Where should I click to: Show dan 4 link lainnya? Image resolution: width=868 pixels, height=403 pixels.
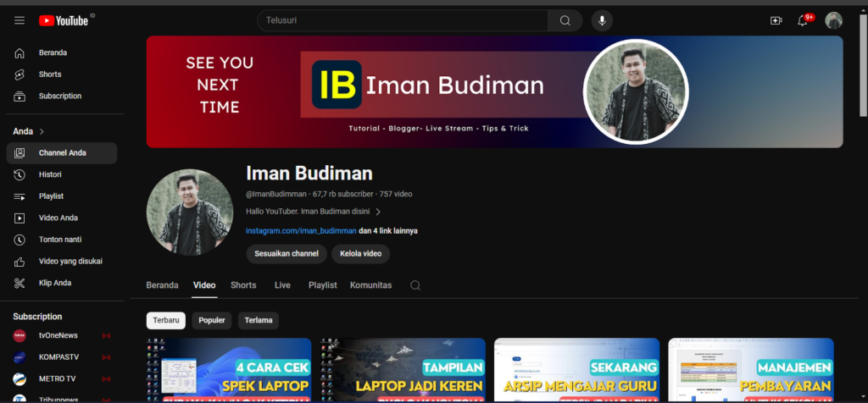tap(388, 231)
